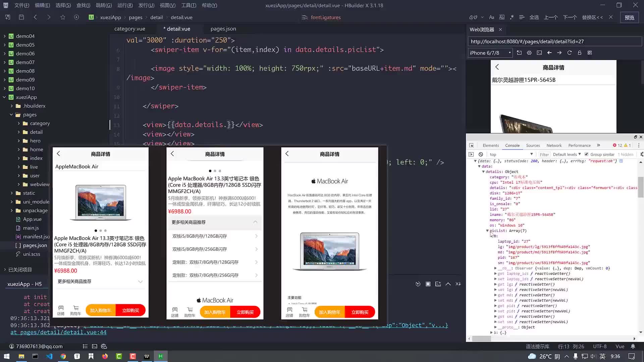Open the search count dropdown arrow
644x362 pixels.
[x=482, y=17]
